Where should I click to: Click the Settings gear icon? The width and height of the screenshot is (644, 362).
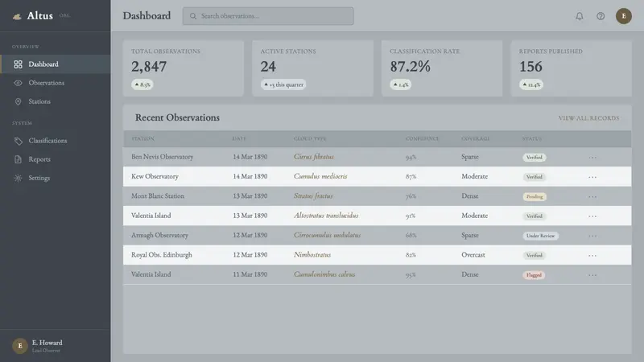point(18,178)
